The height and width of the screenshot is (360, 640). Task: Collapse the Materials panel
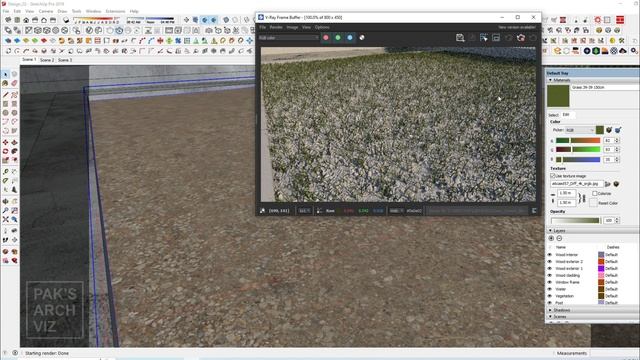pos(551,80)
